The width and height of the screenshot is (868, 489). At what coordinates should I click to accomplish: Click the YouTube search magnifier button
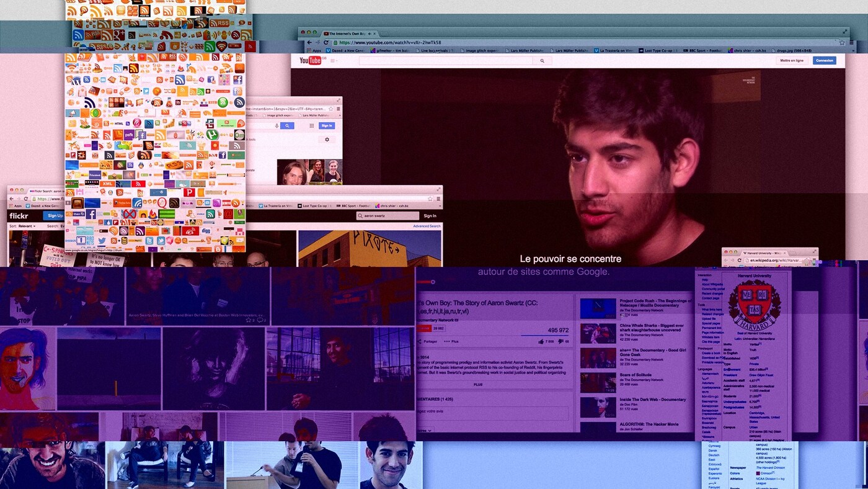click(542, 61)
